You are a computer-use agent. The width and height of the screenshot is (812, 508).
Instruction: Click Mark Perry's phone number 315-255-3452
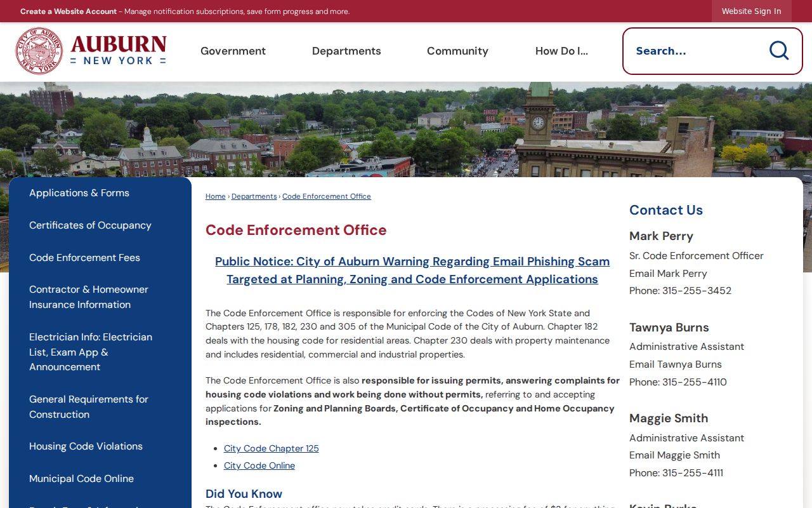[x=697, y=291]
